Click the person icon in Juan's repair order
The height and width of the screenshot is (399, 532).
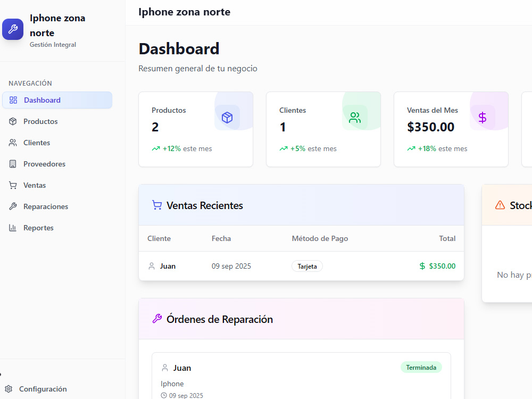point(165,368)
